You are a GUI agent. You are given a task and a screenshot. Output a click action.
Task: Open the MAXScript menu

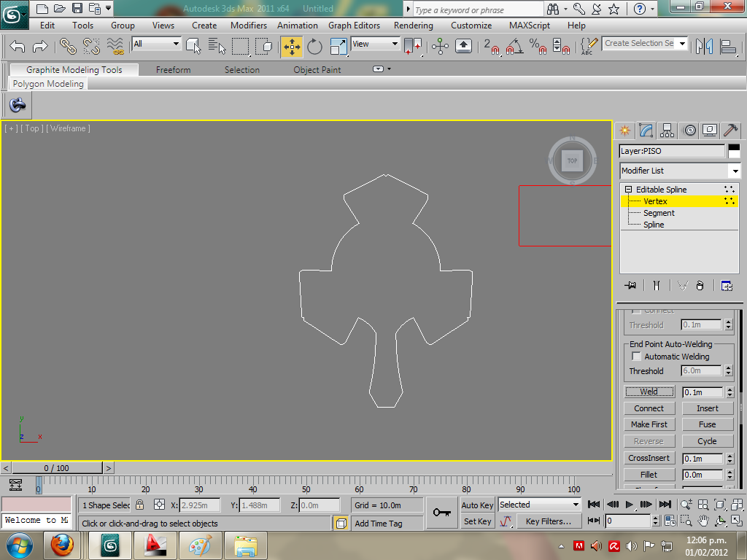coord(530,26)
